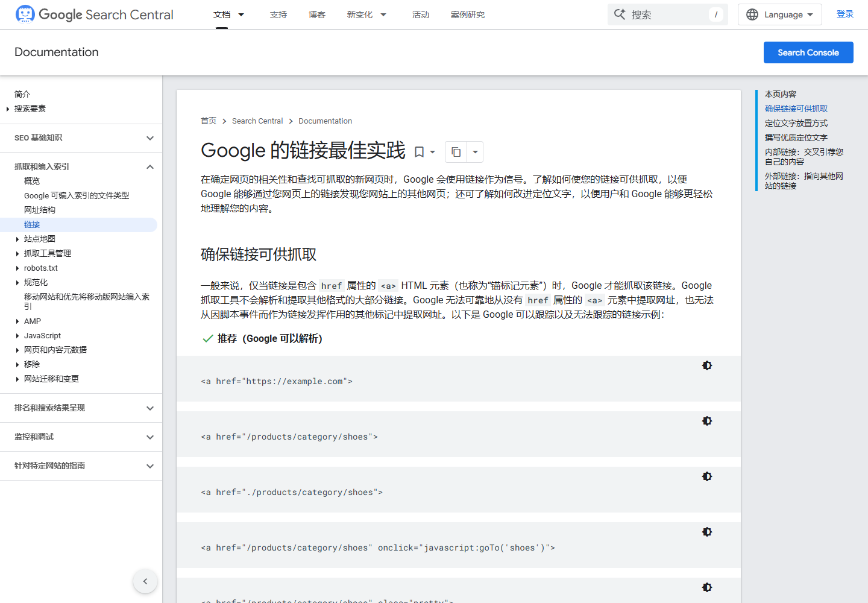Open 网址结构 in the sidebar

(x=40, y=210)
